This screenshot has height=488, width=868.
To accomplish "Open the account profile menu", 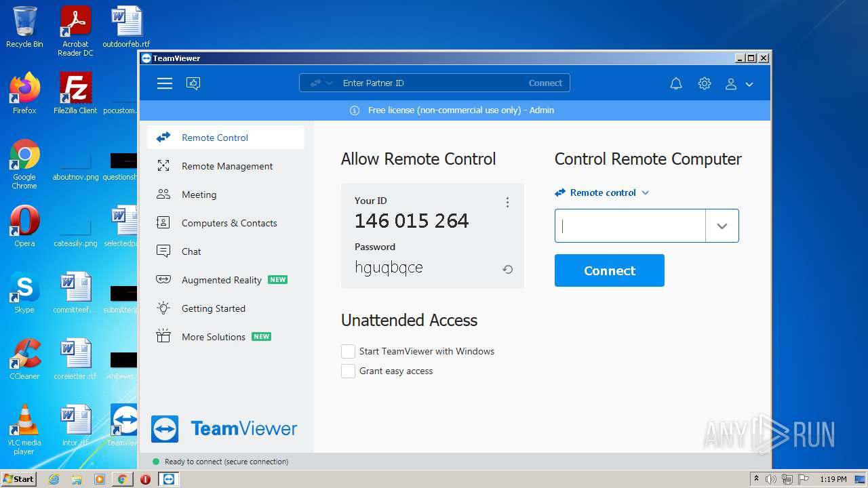I will pyautogui.click(x=739, y=84).
